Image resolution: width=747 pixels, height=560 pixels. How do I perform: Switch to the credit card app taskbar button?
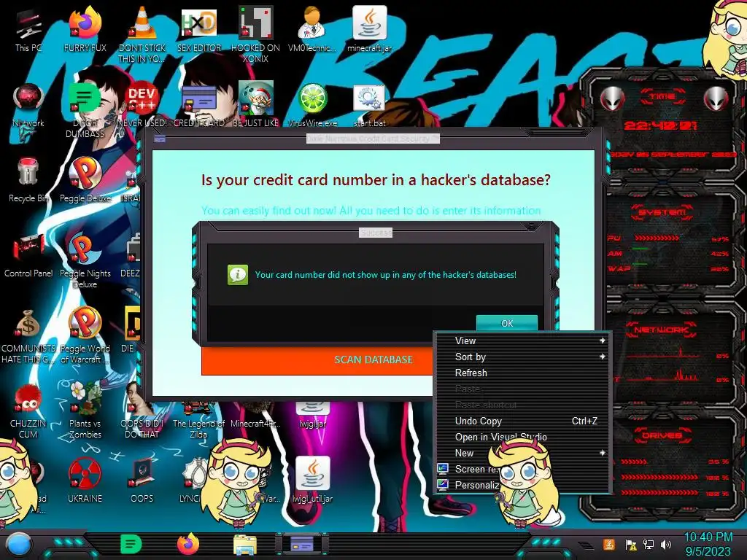pyautogui.click(x=302, y=544)
